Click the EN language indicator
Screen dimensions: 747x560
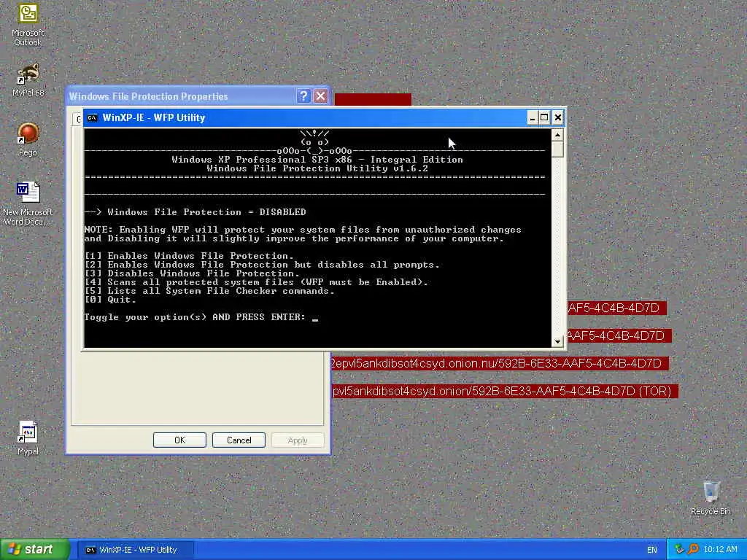point(651,550)
